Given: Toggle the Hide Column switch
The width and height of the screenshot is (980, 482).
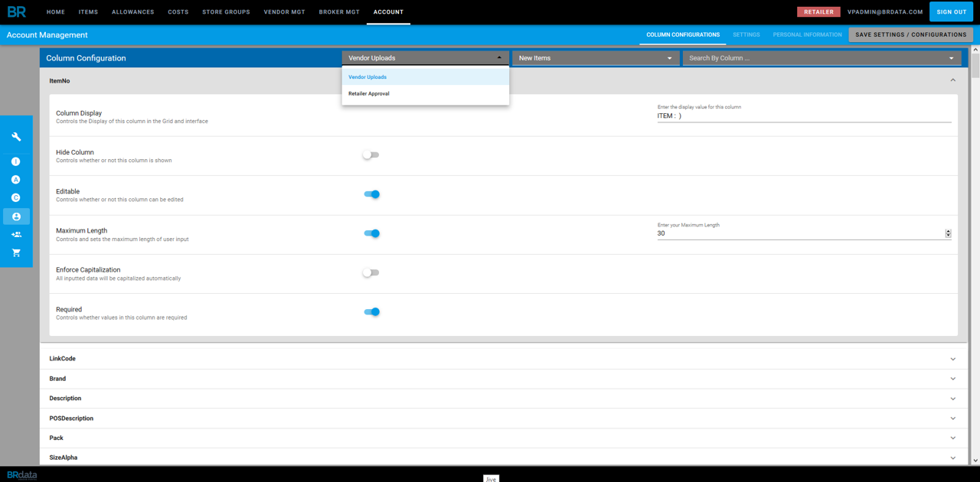Looking at the screenshot, I should pyautogui.click(x=371, y=155).
